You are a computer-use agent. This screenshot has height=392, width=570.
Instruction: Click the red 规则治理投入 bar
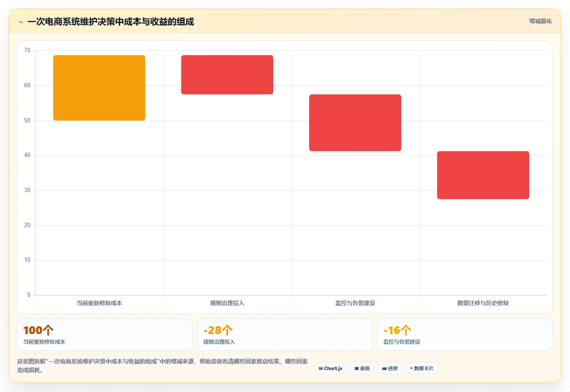click(227, 75)
